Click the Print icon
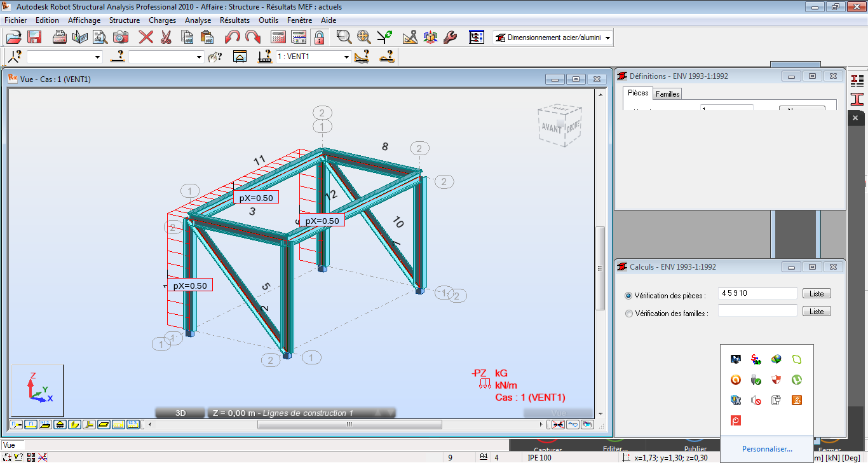 60,37
